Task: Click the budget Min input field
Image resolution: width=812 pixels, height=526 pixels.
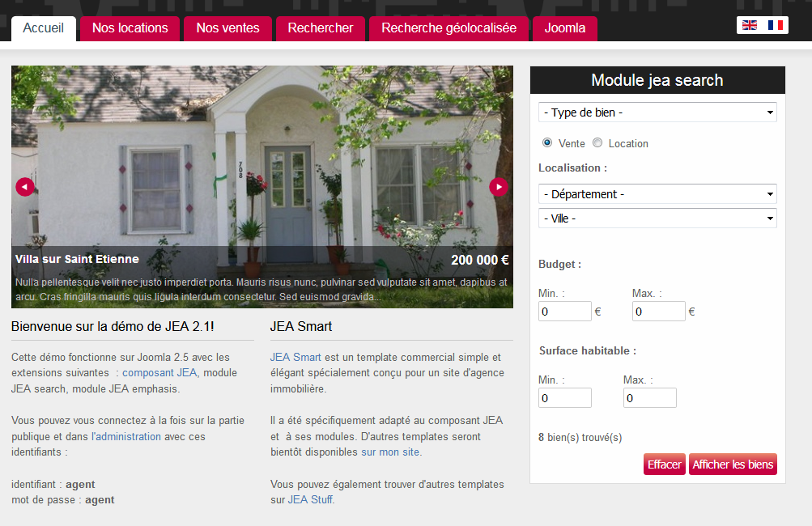Action: 564,311
